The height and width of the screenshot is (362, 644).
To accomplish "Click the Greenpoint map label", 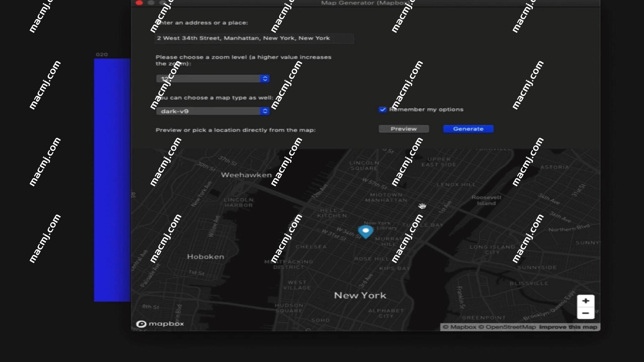I will [484, 318].
